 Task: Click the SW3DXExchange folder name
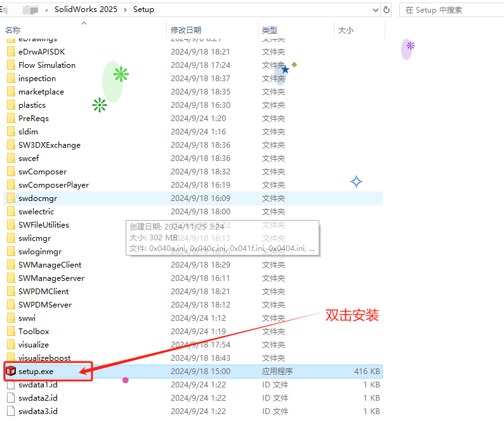click(x=50, y=145)
